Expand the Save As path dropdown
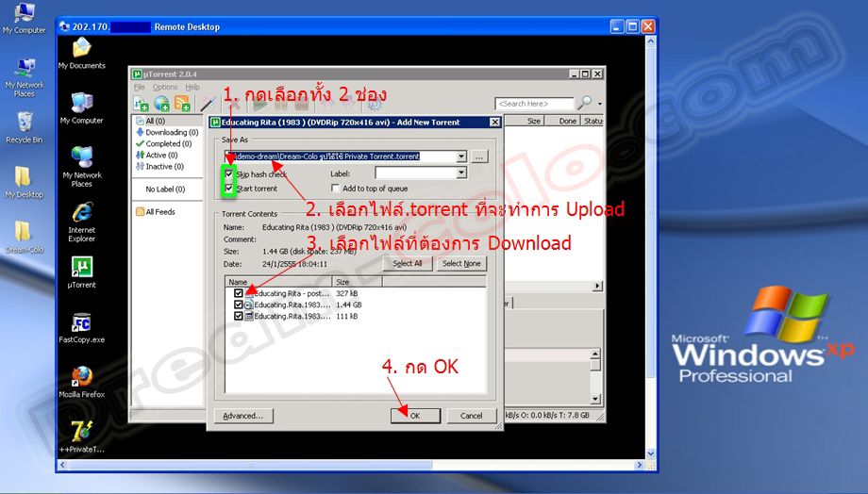The height and width of the screenshot is (494, 868). point(461,156)
